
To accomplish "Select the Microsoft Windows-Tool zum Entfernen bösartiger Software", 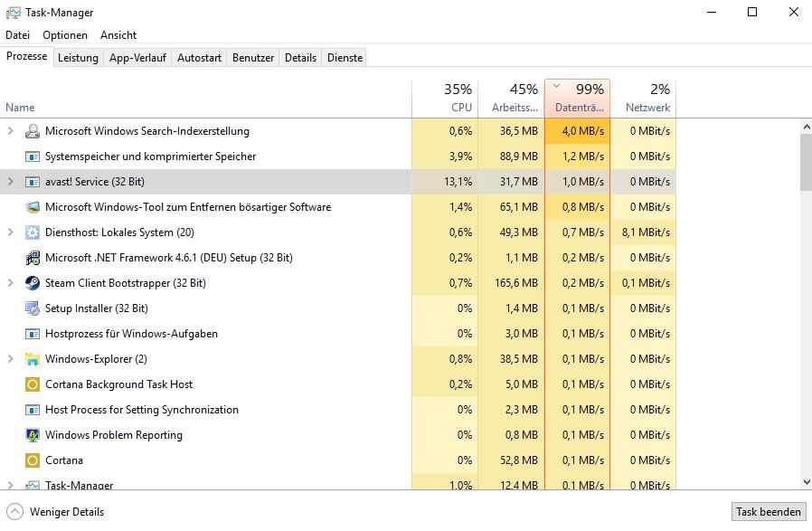I will click(188, 207).
